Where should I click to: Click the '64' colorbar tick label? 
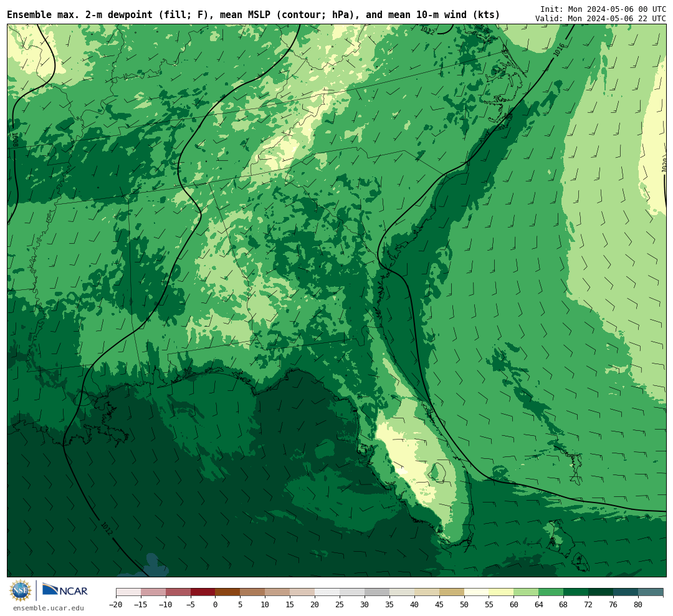click(538, 605)
